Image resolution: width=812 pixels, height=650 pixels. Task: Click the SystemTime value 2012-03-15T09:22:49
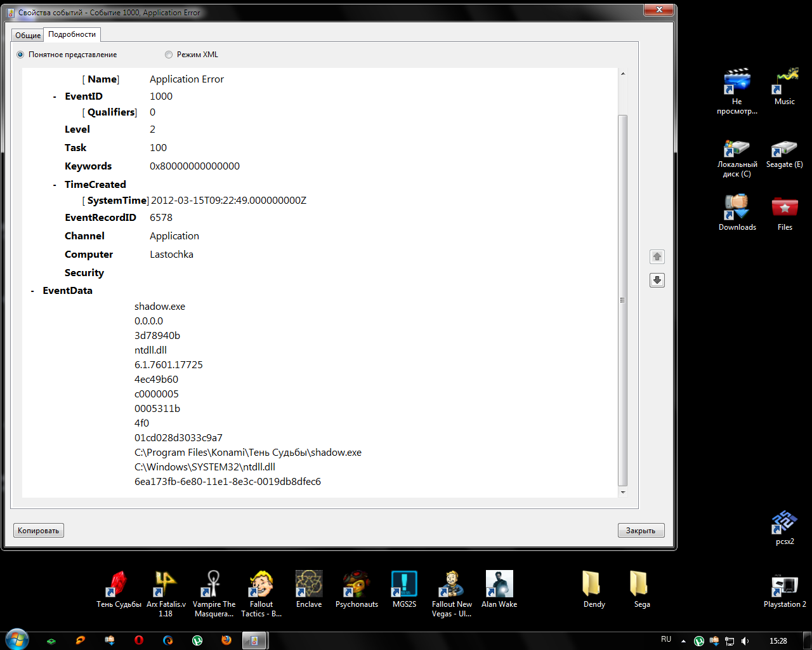click(228, 201)
